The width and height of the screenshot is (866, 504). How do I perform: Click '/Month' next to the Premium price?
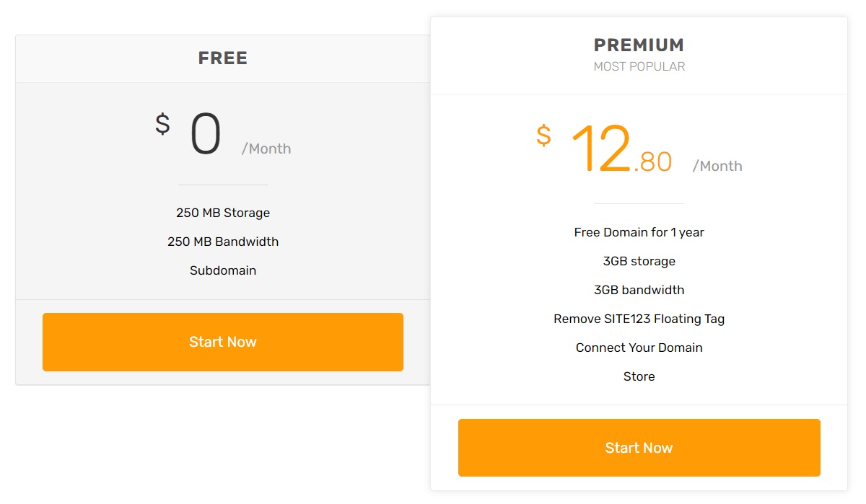point(717,165)
